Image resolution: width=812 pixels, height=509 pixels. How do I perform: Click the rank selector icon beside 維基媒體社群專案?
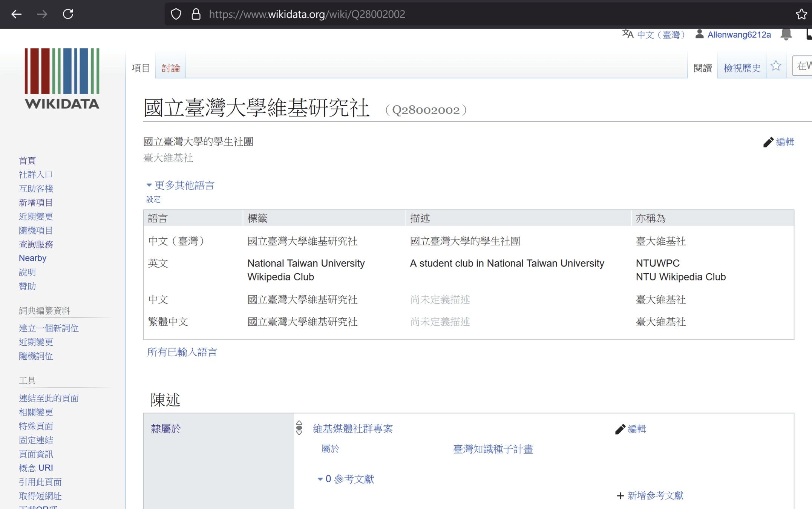[x=299, y=428]
